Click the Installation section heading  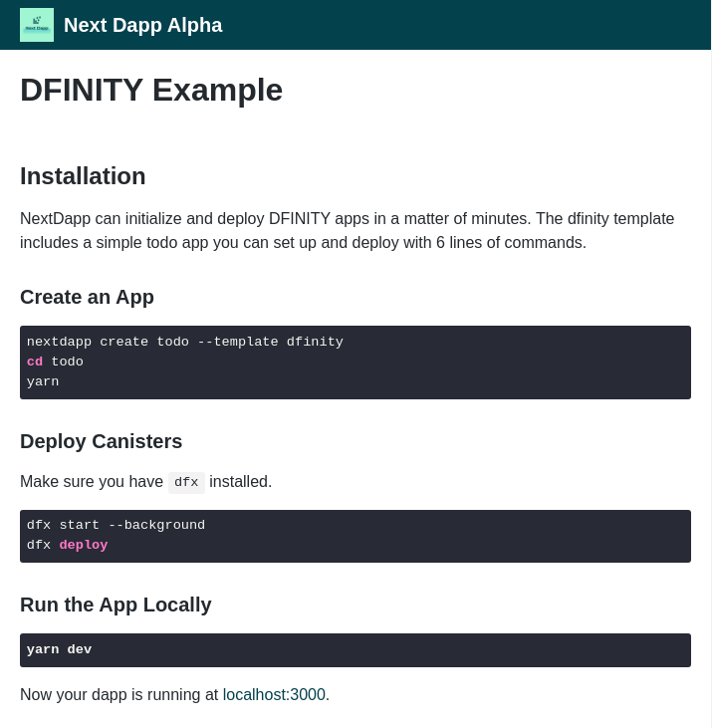(x=83, y=176)
